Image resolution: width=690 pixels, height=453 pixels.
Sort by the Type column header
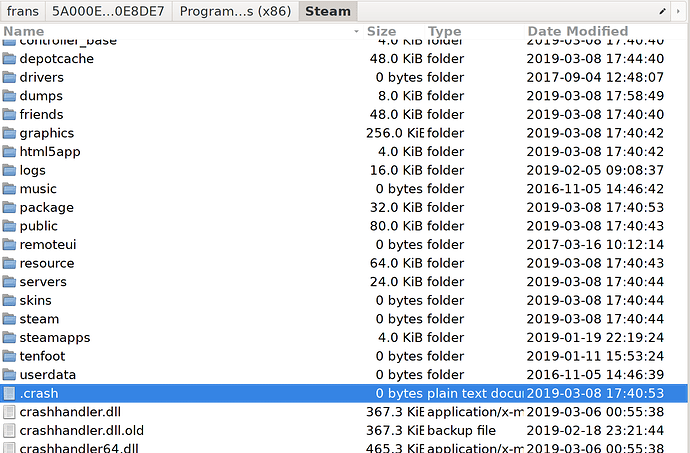(x=474, y=31)
